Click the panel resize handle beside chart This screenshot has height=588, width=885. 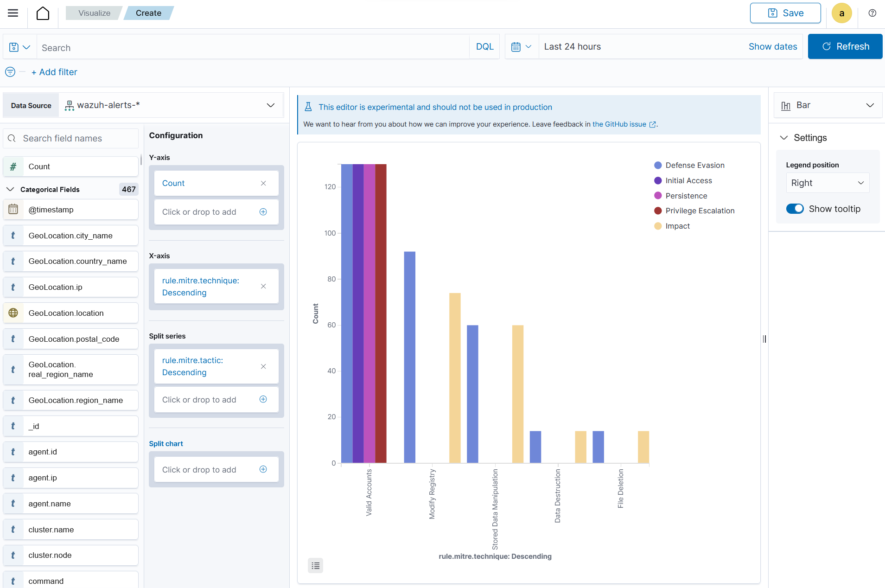pyautogui.click(x=764, y=339)
